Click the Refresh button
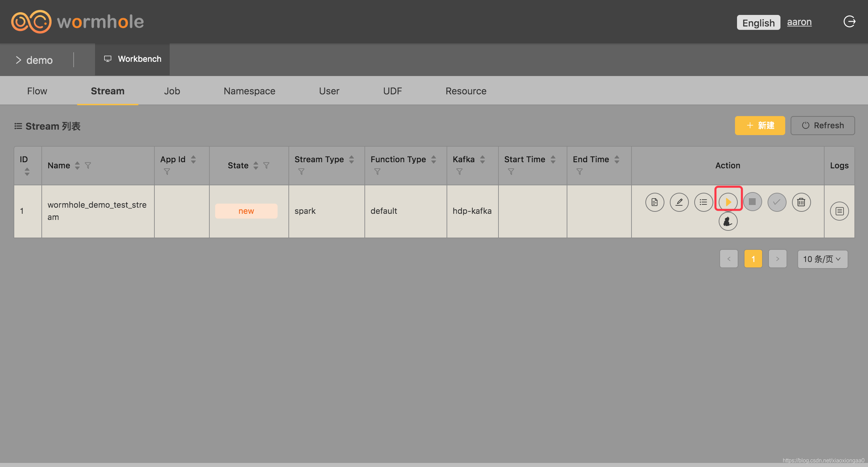This screenshot has height=467, width=868. 823,126
